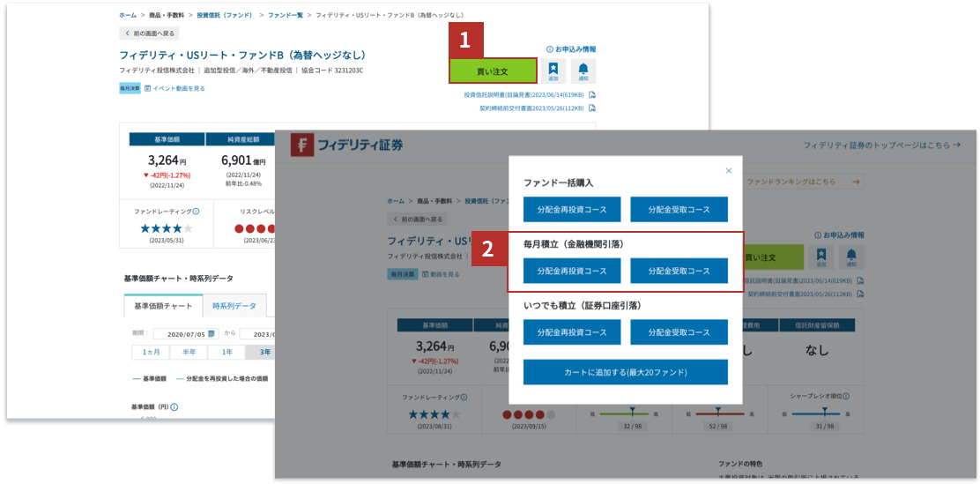This screenshot has width=980, height=484.
Task: Click info icon beside 基準価額（円） label
Action: click(x=174, y=407)
